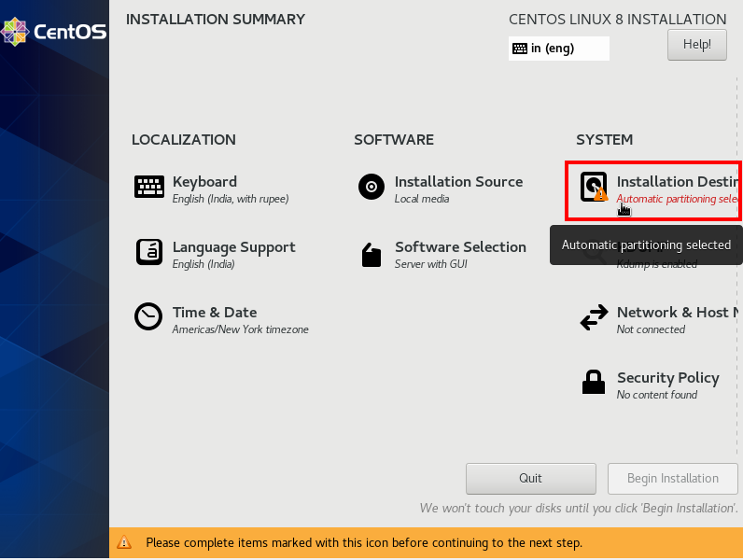
Task: Click 'Not connected' network status
Action: tap(651, 329)
